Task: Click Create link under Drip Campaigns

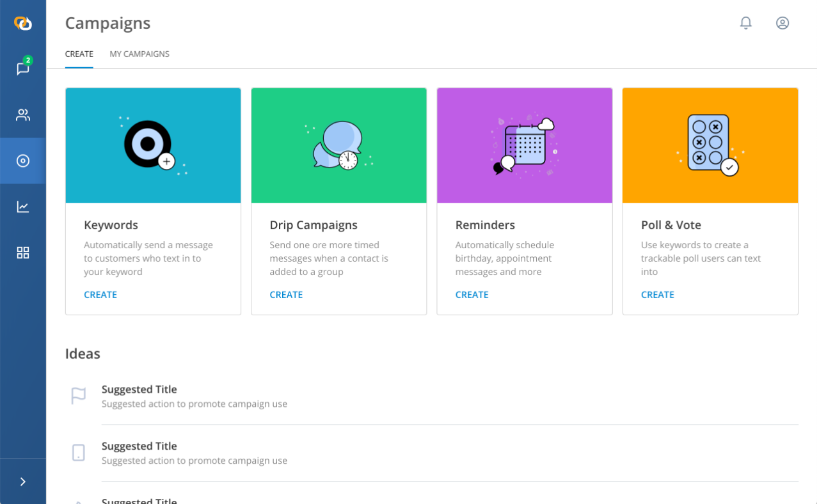Action: coord(286,295)
